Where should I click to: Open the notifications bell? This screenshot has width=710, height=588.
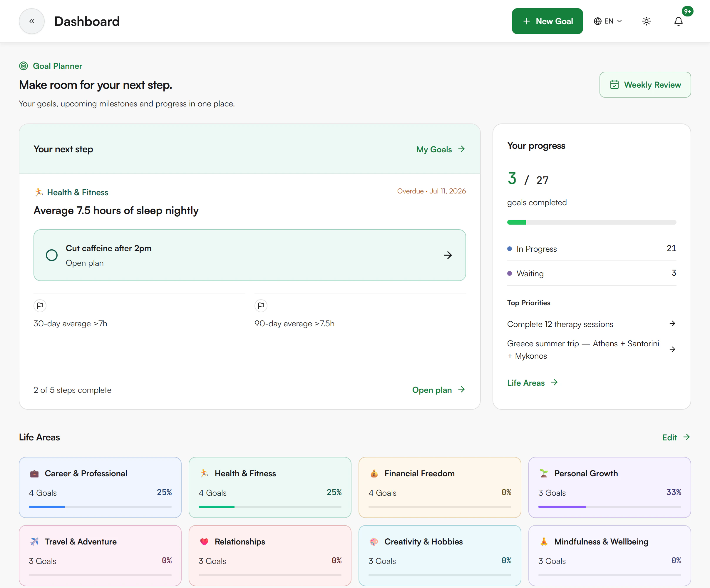point(678,21)
